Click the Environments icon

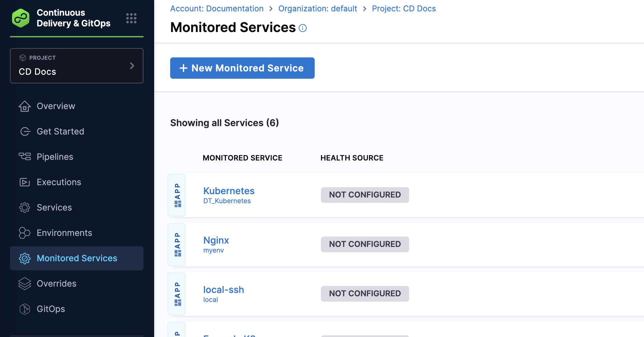pos(25,233)
